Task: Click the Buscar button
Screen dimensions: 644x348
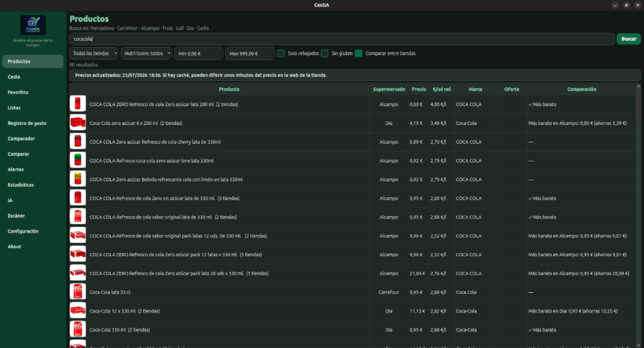Action: point(628,39)
